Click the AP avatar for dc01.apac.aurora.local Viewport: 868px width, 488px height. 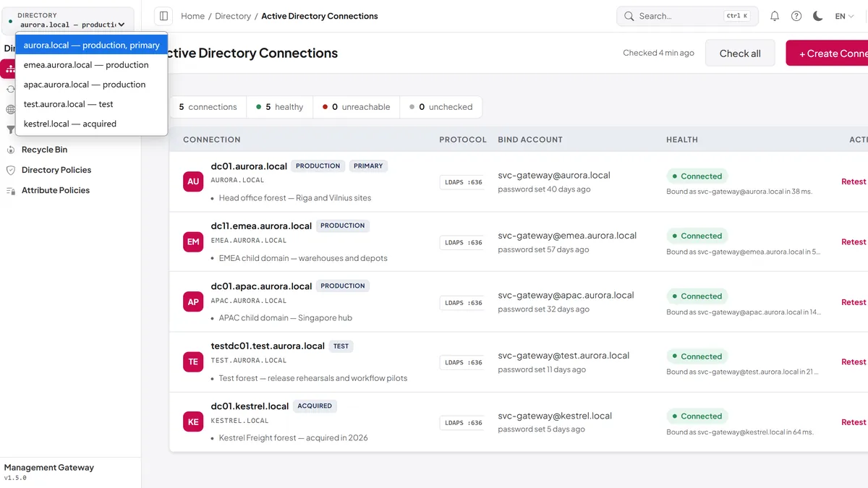(x=193, y=302)
